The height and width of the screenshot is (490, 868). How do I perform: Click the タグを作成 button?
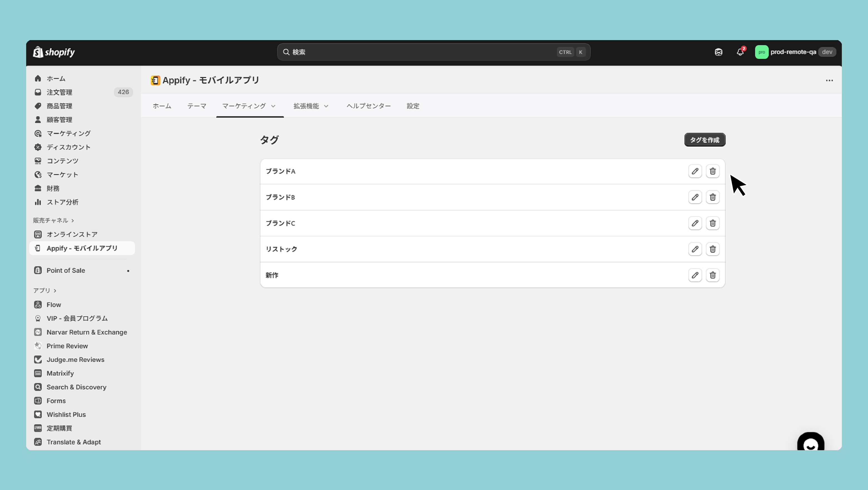click(705, 140)
